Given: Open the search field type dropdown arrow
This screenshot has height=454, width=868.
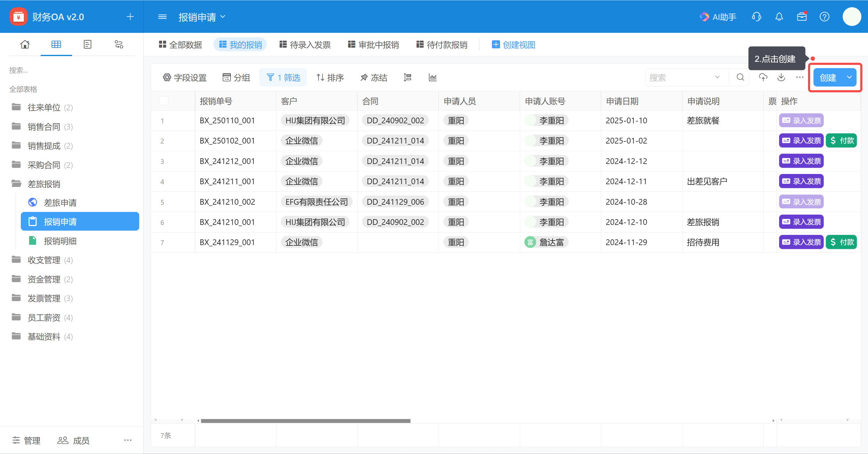Looking at the screenshot, I should [x=717, y=77].
